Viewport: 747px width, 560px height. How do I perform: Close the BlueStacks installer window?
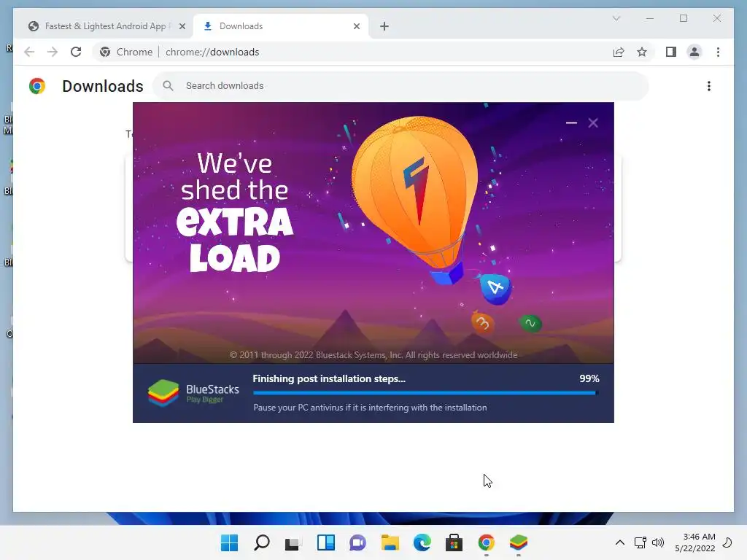592,122
